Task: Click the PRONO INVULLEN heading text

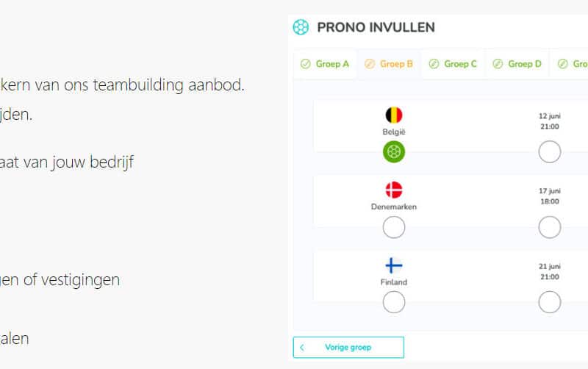Action: click(376, 27)
